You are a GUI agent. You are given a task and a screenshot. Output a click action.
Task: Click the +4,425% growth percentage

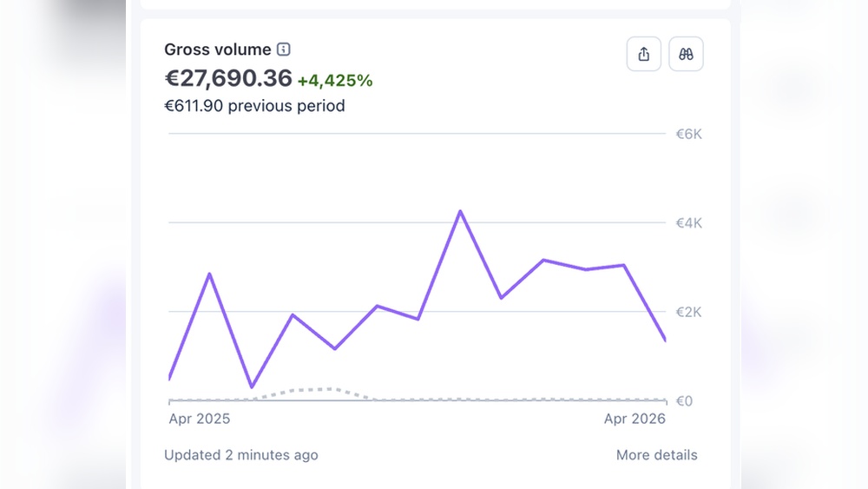pyautogui.click(x=335, y=81)
